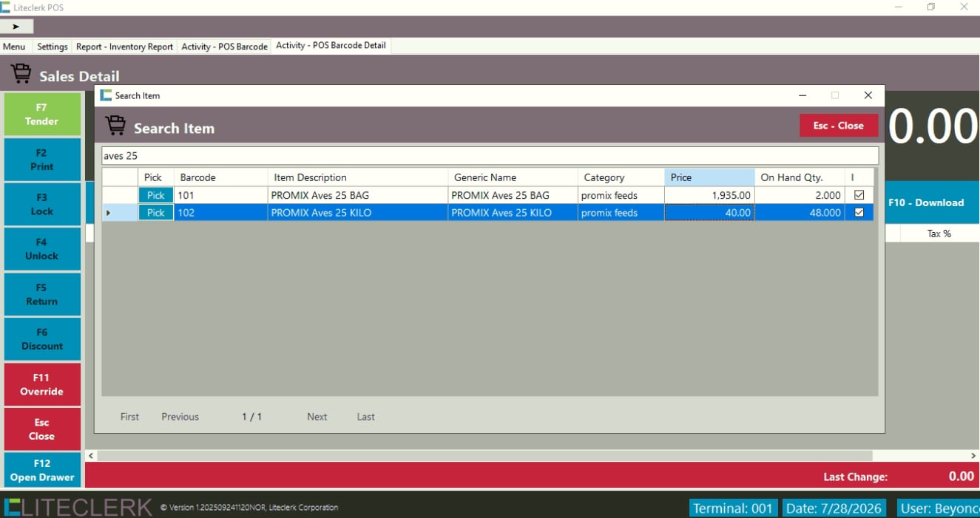980x518 pixels.
Task: Click the Liteclerk POS app icon in the main title bar
Action: (5, 7)
